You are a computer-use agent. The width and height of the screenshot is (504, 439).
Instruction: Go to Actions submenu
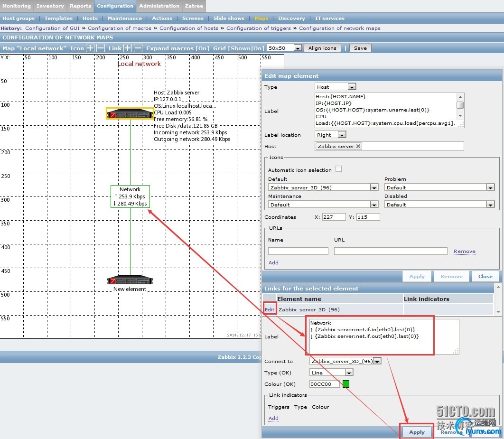(x=162, y=19)
